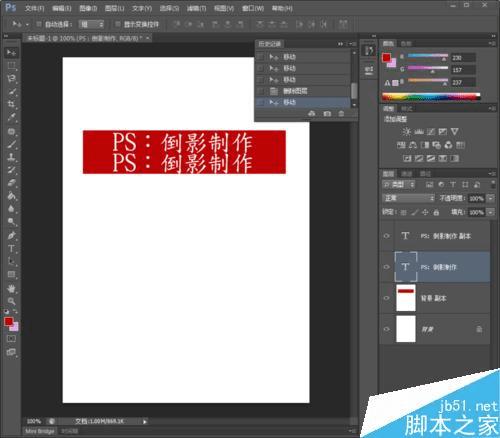
Task: Add Levels adjustment icon
Action: coord(419,132)
